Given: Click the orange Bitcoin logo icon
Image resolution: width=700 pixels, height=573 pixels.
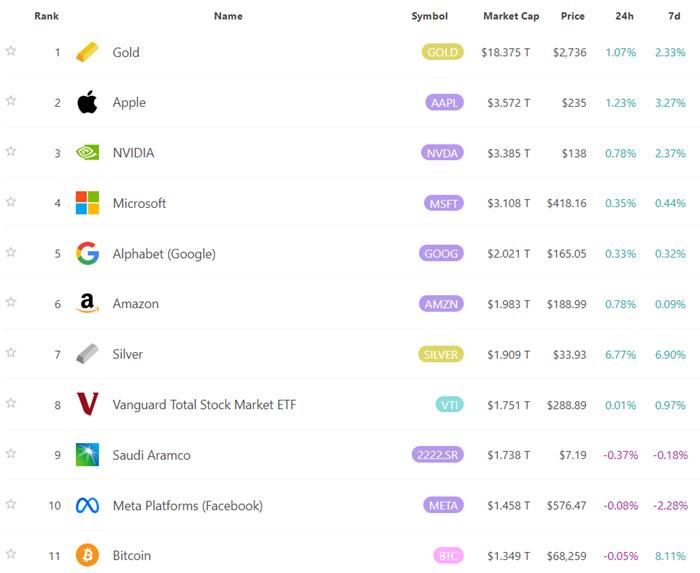Looking at the screenshot, I should tap(88, 555).
